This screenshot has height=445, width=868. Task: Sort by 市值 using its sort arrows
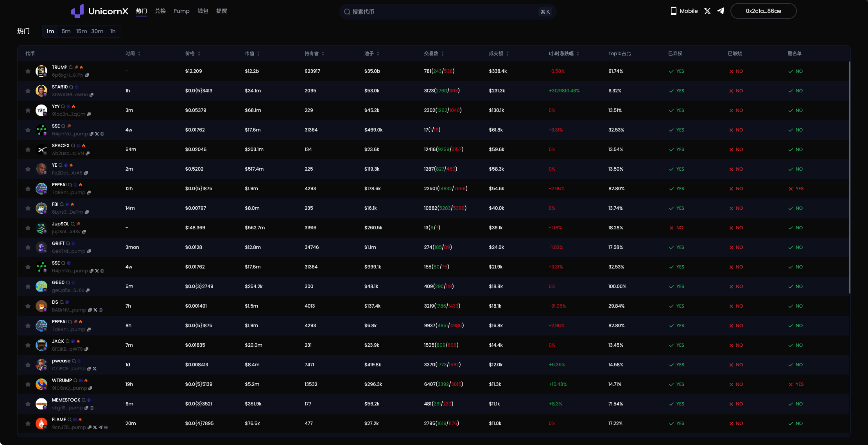258,54
